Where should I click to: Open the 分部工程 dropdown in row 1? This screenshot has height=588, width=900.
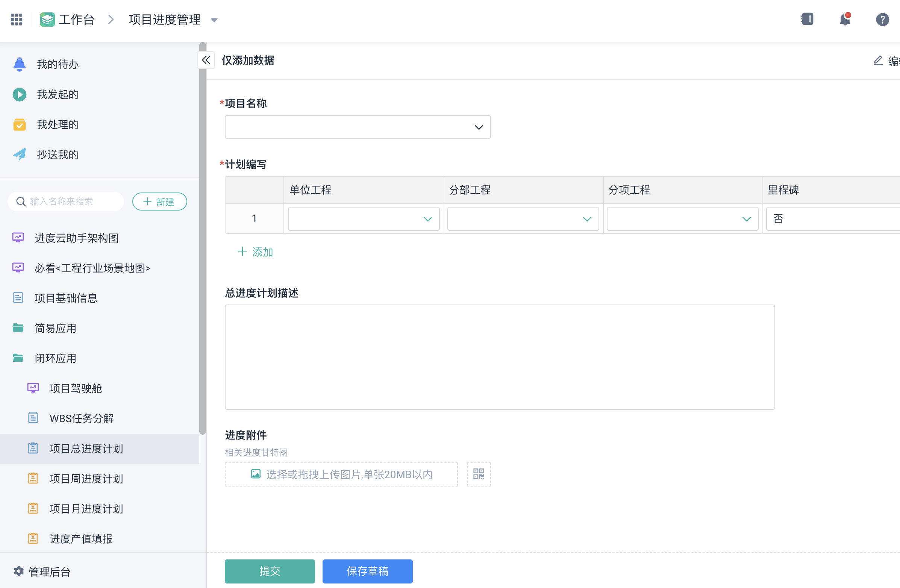point(523,218)
